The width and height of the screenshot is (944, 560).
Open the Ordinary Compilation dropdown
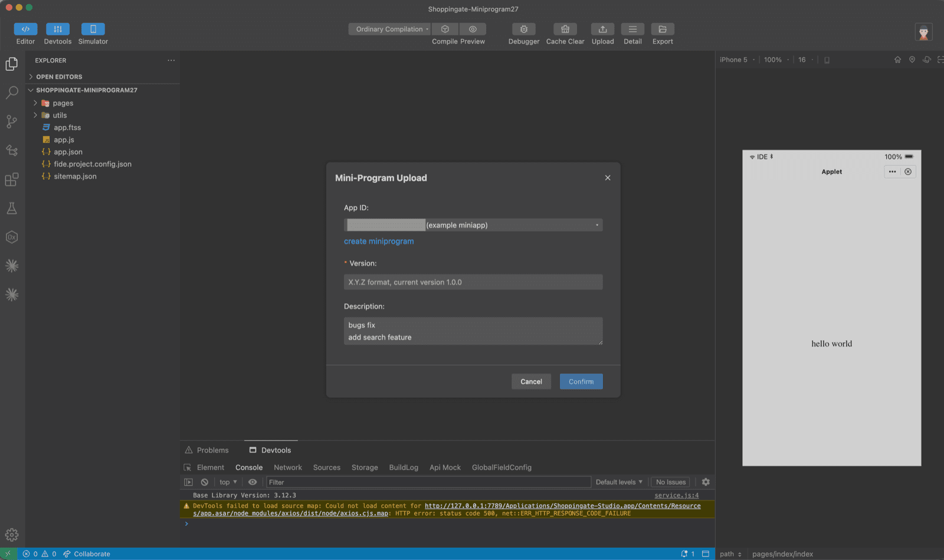click(389, 29)
